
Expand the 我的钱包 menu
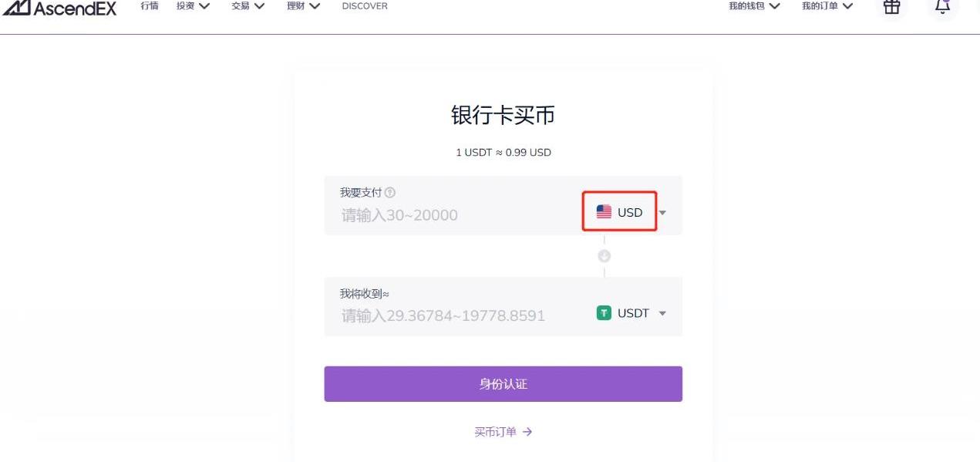(754, 6)
